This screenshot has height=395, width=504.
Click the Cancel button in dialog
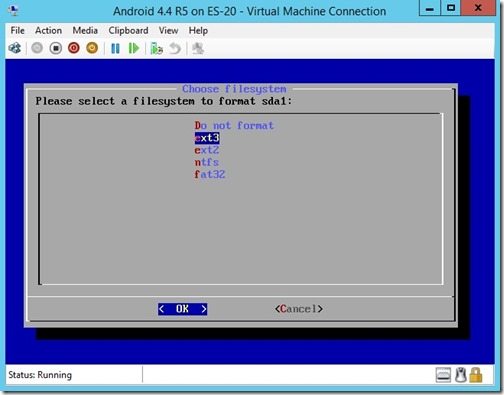299,309
